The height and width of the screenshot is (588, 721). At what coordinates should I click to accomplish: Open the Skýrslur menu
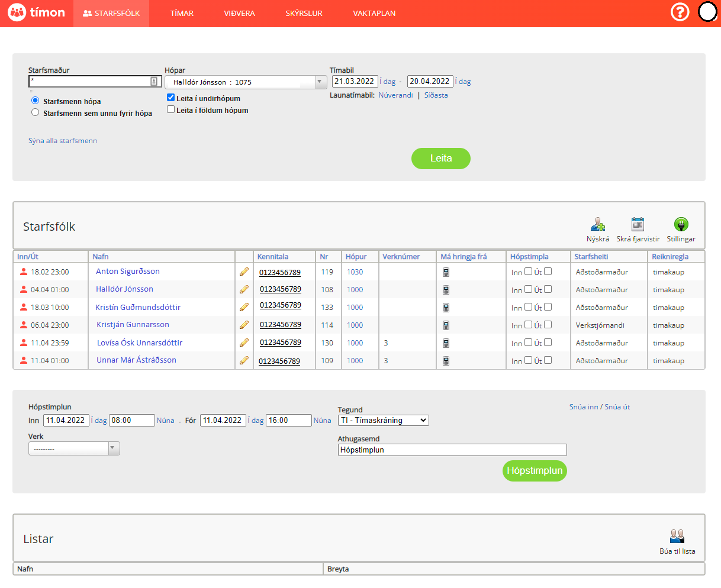304,13
